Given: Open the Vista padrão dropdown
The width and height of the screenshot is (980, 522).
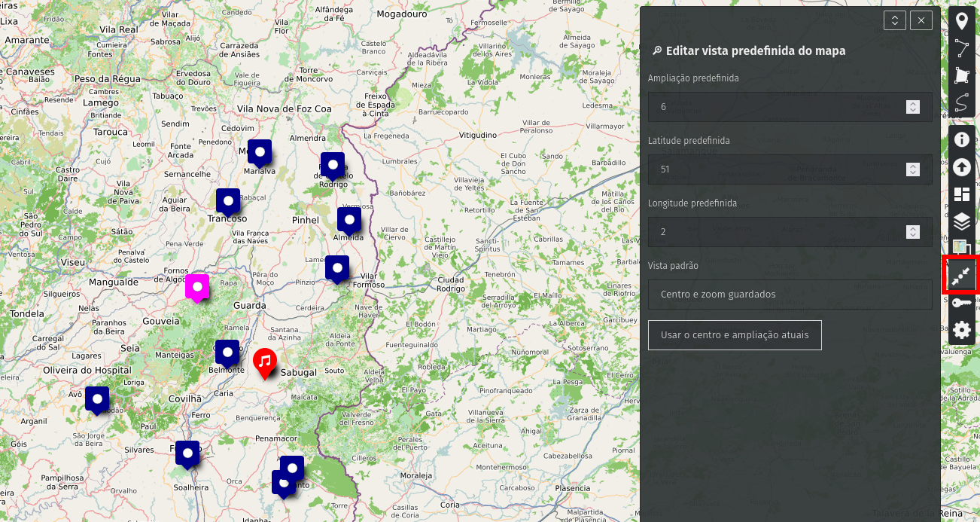Looking at the screenshot, I should coord(790,295).
